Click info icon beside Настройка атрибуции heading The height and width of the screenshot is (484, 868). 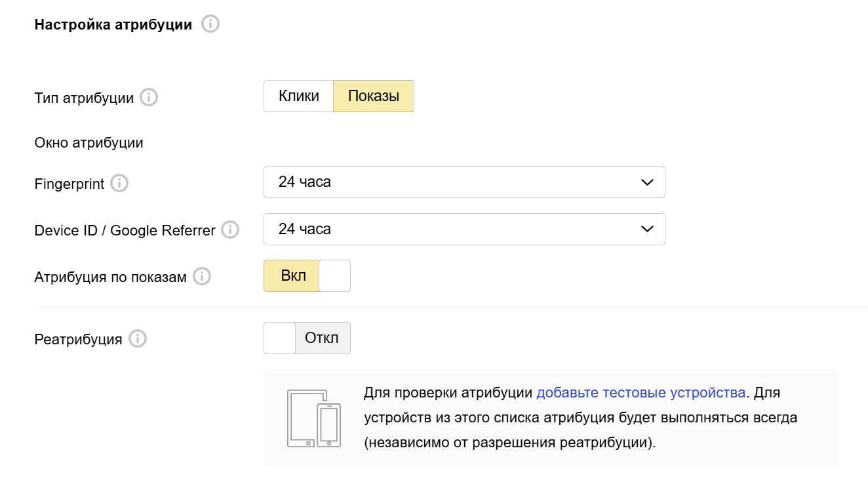pyautogui.click(x=210, y=25)
